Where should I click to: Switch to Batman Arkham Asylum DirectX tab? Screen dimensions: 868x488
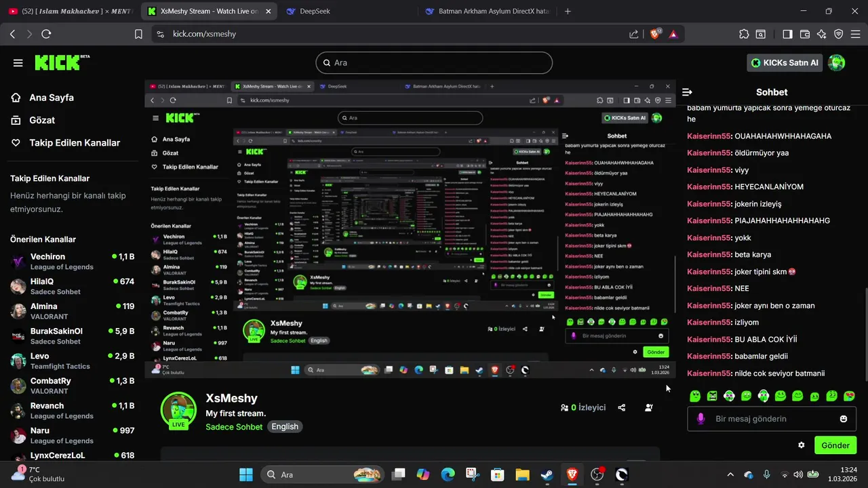tap(487, 12)
